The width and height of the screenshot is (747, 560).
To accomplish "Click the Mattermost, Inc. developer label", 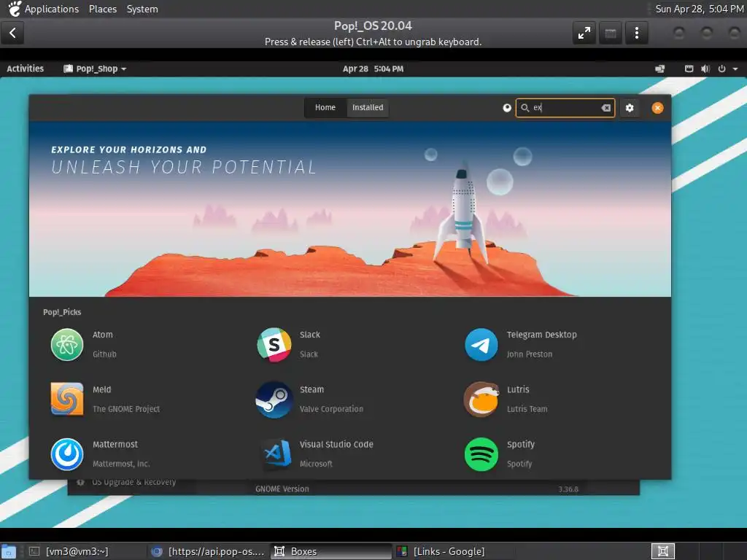I will [x=121, y=463].
